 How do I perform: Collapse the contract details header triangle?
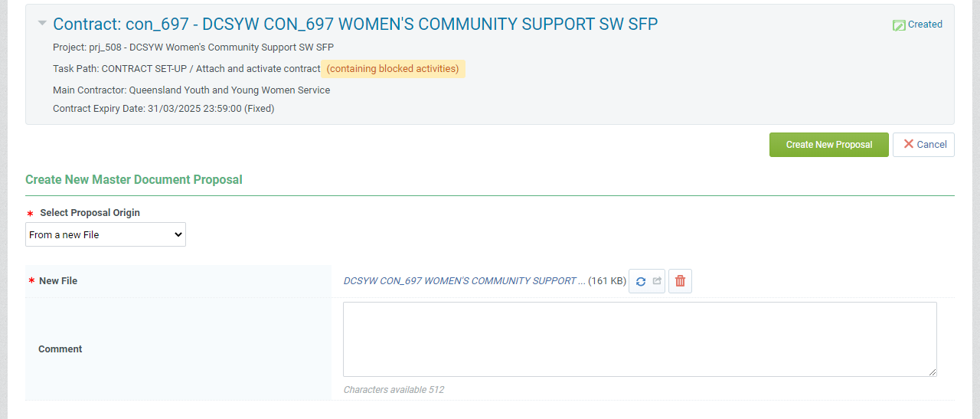click(x=42, y=24)
